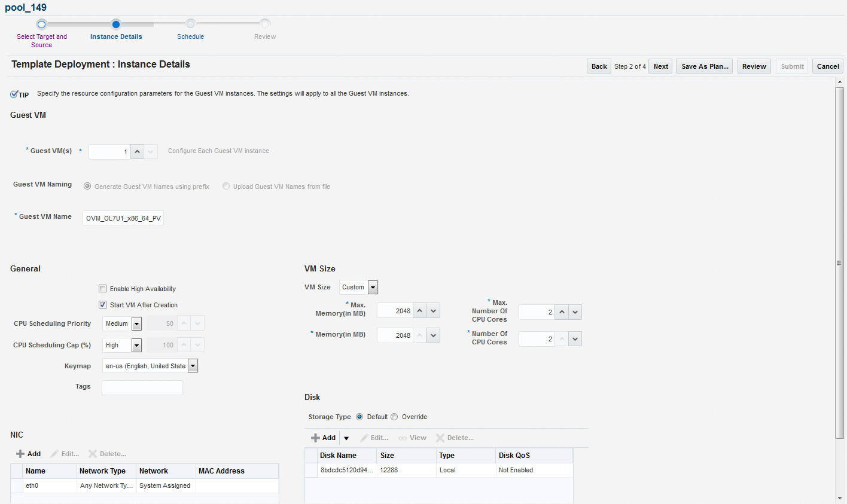Select Generate Guest VM Names using prefix
The image size is (847, 504).
click(87, 186)
